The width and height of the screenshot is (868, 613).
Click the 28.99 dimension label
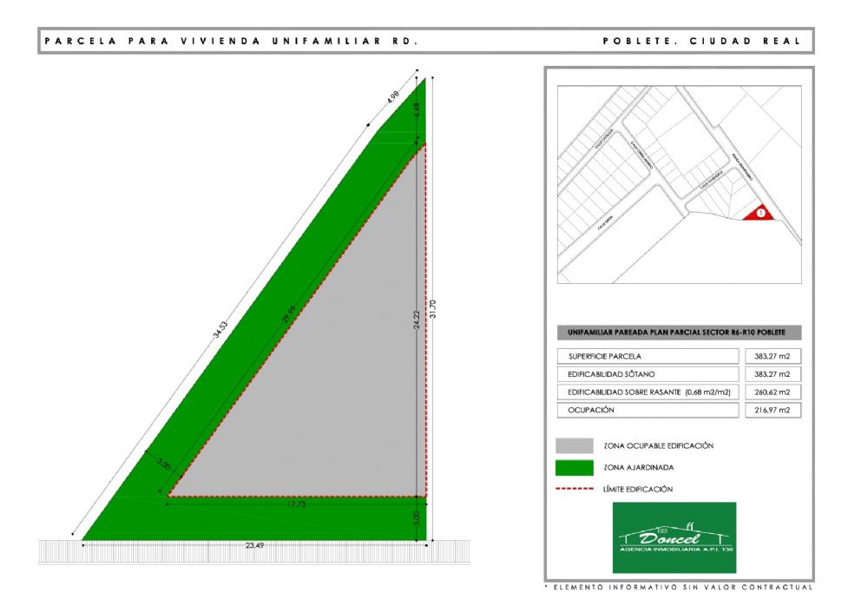[288, 314]
